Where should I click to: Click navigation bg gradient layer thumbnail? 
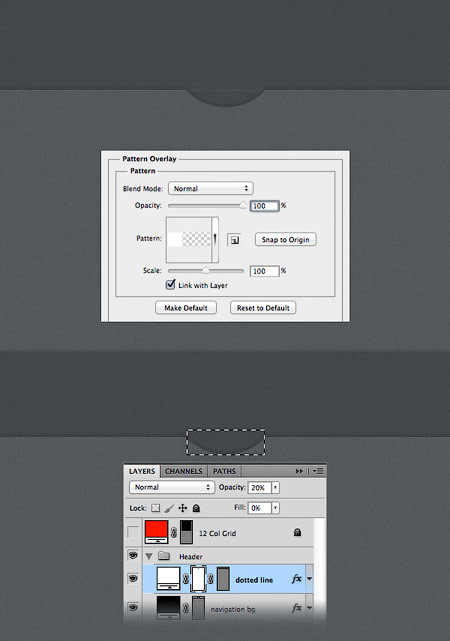coord(168,608)
